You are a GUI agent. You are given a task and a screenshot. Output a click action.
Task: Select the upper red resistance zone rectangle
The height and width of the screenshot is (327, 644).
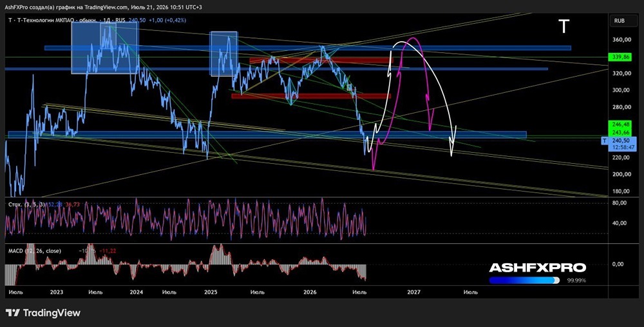click(321, 61)
